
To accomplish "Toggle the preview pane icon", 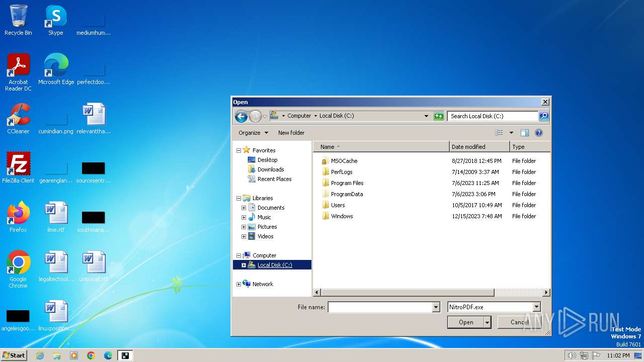I will 525,133.
